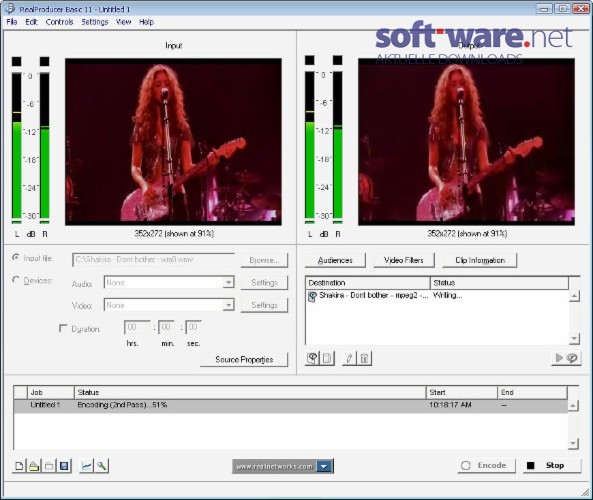Click the magnifier log viewer icon
This screenshot has width=593, height=500.
point(101,466)
